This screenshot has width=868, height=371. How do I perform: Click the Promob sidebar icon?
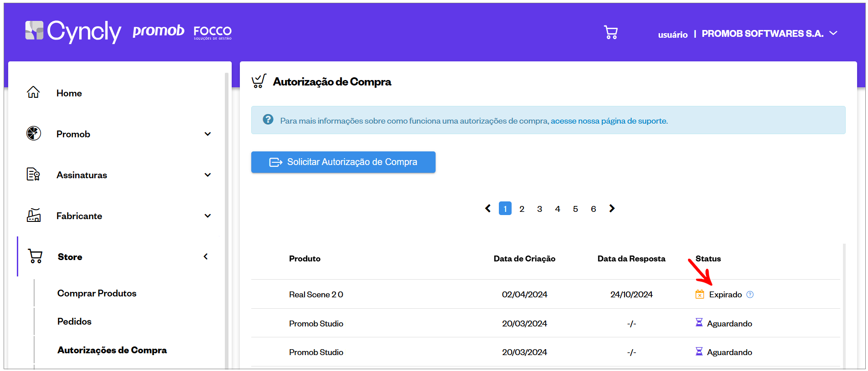pos(34,133)
